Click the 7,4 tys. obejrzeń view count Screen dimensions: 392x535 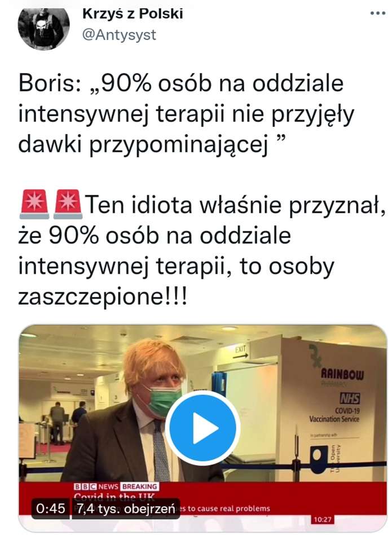[126, 508]
